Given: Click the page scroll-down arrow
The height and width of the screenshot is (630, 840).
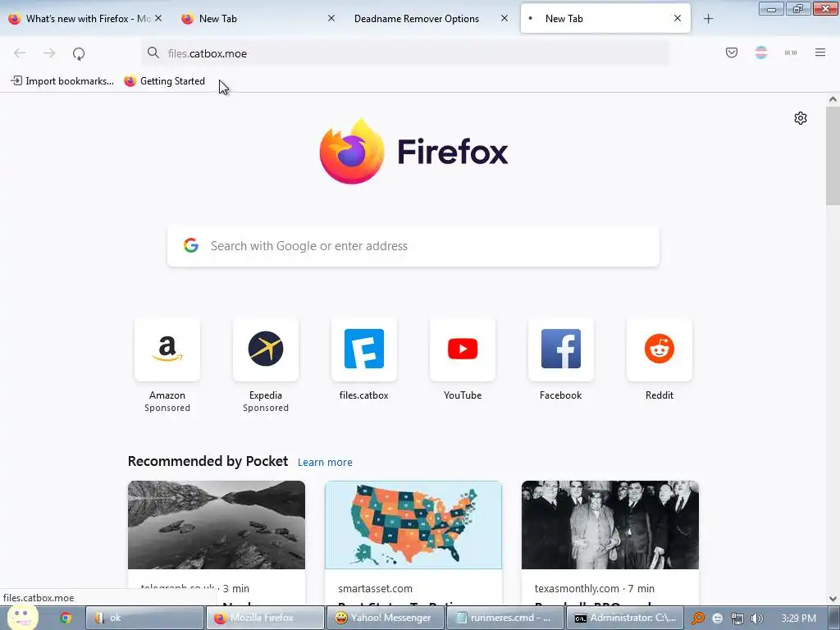Looking at the screenshot, I should (x=833, y=599).
